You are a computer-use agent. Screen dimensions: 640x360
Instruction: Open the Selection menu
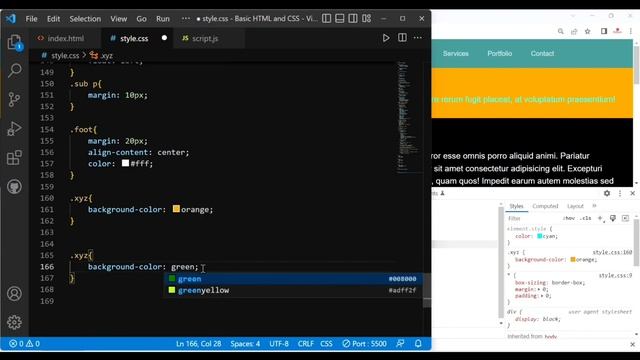click(85, 19)
